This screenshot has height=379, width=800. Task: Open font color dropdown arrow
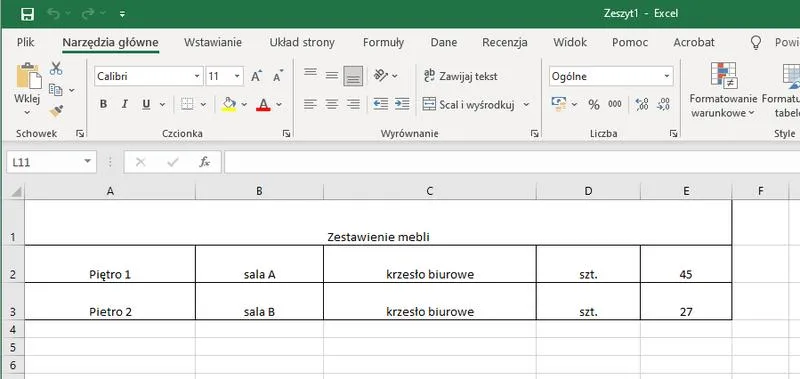point(279,105)
